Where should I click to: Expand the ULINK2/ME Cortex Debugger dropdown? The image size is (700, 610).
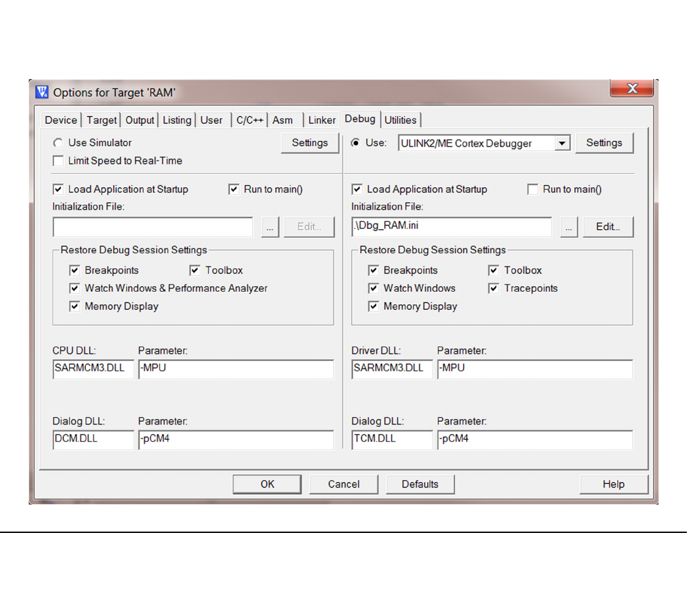tap(562, 144)
